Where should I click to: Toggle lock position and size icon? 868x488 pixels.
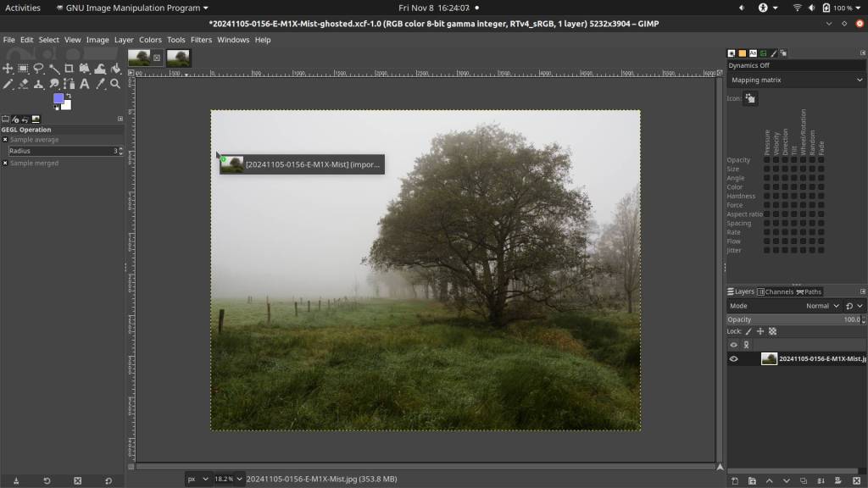(x=760, y=331)
